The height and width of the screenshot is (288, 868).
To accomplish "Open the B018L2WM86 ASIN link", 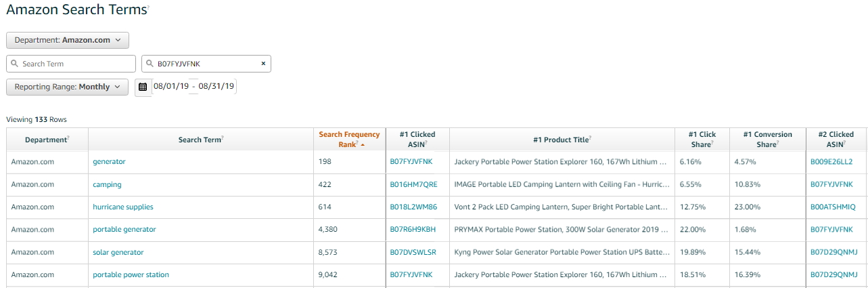I will [x=413, y=207].
